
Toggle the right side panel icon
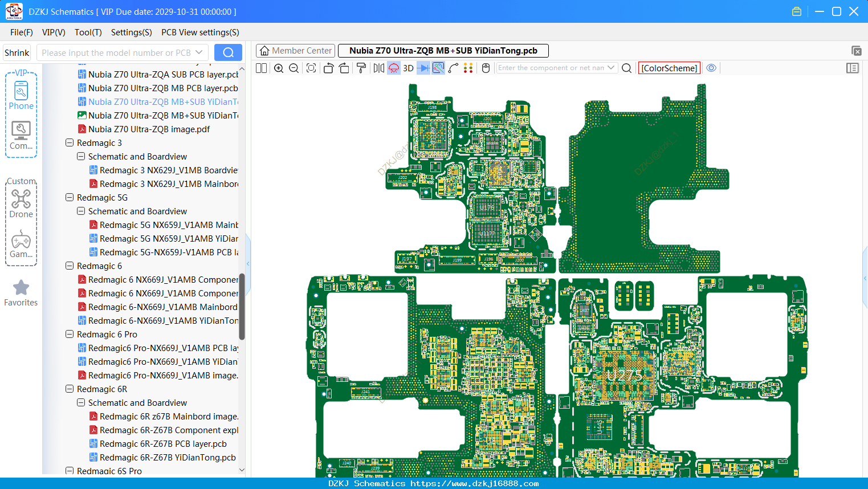pyautogui.click(x=853, y=68)
